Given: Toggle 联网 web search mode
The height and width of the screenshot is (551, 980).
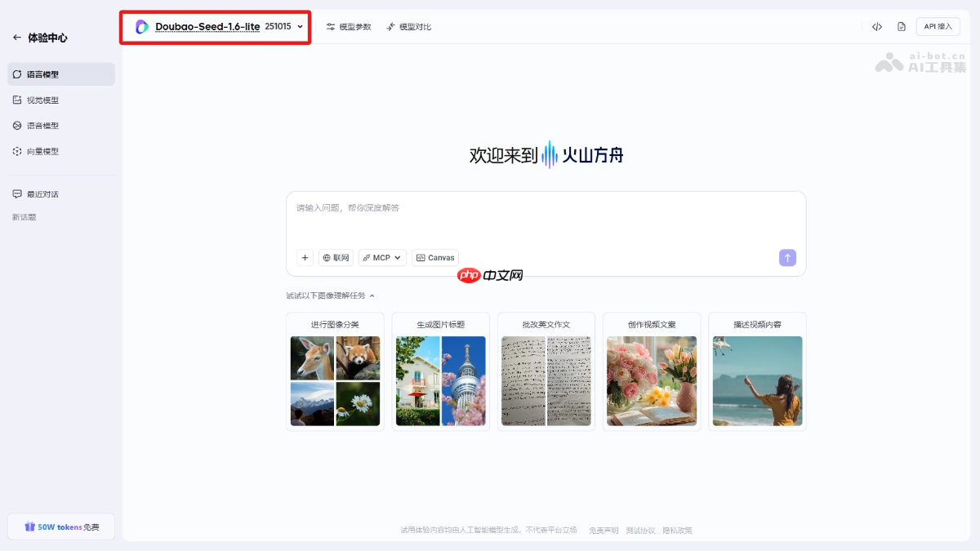Looking at the screenshot, I should click(335, 257).
